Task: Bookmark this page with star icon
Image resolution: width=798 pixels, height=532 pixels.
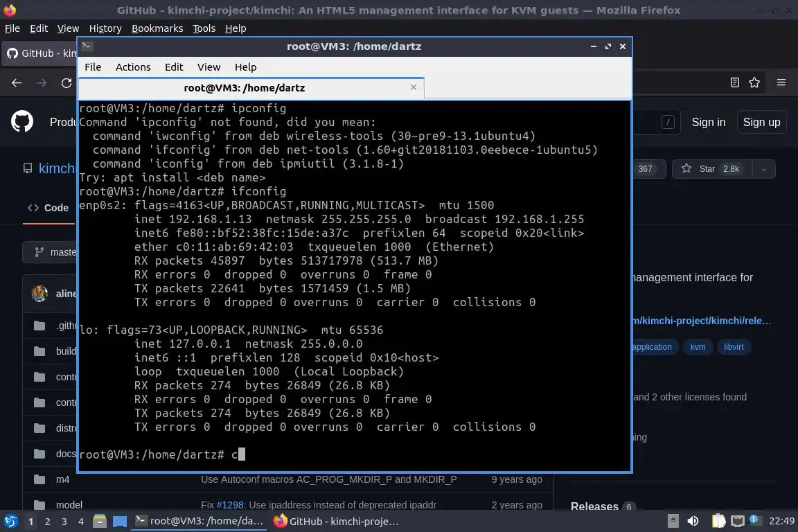Action: coord(754,82)
